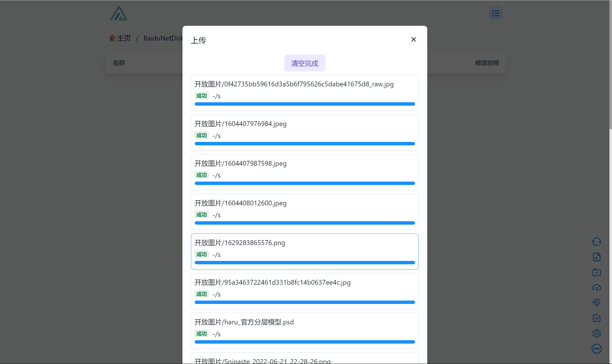
Task: Select the haru_官方分层模型.psd filename
Action: (244, 322)
